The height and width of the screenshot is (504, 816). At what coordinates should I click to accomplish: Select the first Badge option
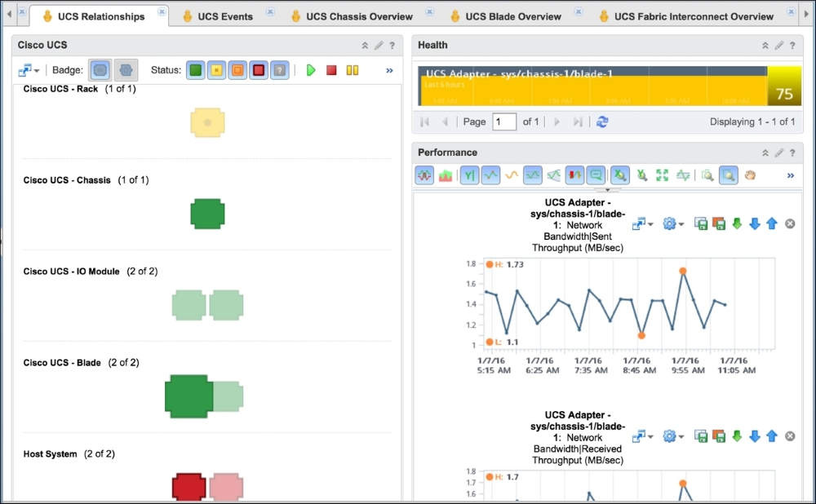(100, 69)
